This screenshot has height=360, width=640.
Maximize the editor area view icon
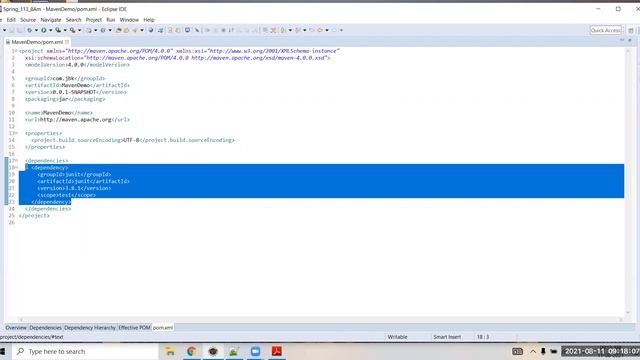point(630,40)
